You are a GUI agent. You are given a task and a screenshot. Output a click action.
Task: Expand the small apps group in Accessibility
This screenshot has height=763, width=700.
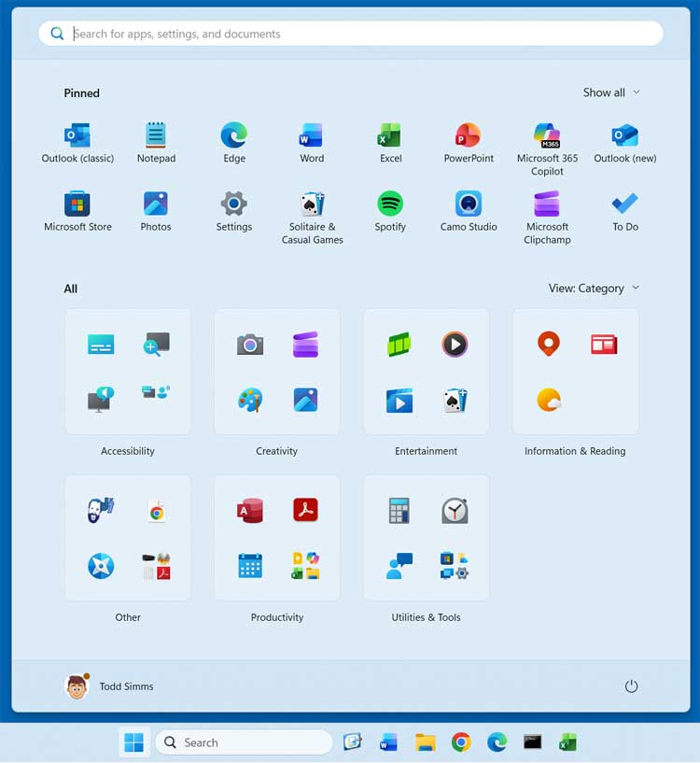pyautogui.click(x=156, y=392)
